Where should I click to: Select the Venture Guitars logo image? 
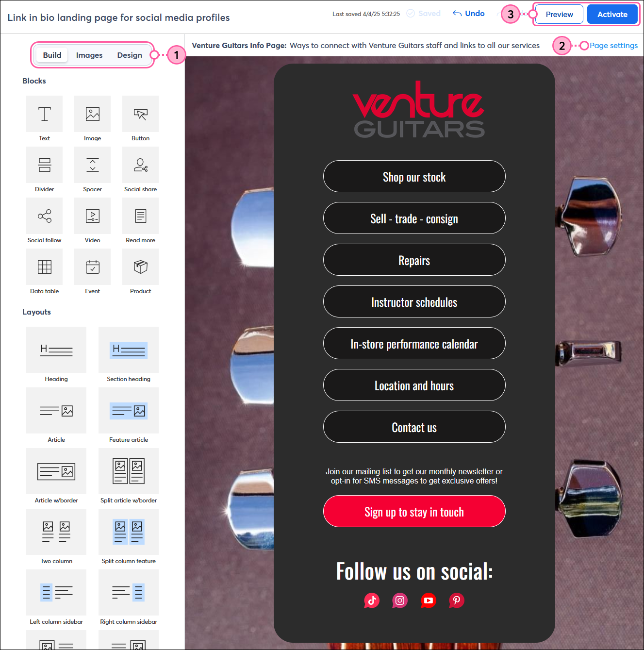click(x=419, y=109)
